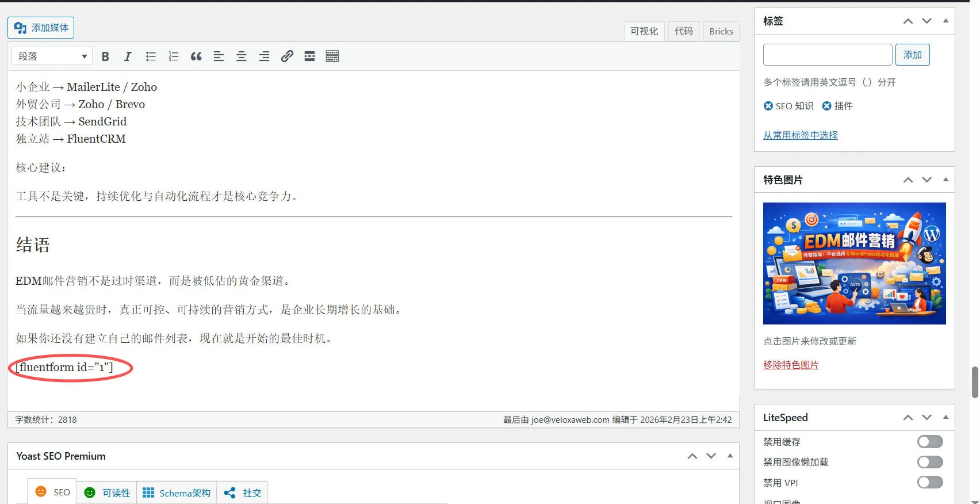The image size is (980, 504).
Task: Click the Add Media button
Action: (x=41, y=28)
